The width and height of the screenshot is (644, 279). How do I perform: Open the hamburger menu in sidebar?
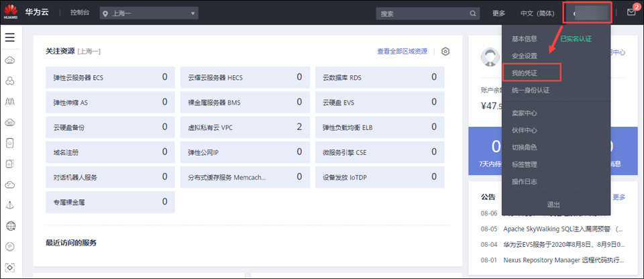click(10, 38)
